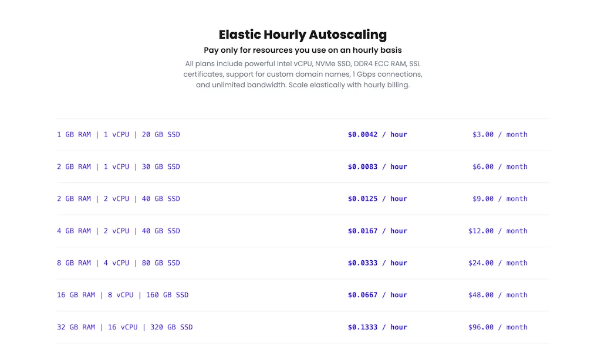
Task: Click the $3.00 / month price
Action: tap(499, 135)
